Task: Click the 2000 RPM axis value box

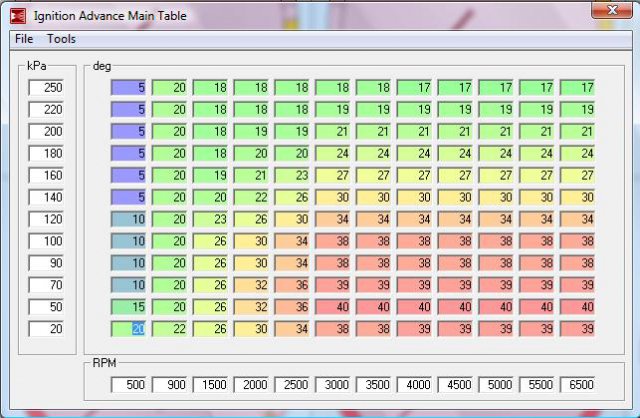Action: [x=251, y=384]
